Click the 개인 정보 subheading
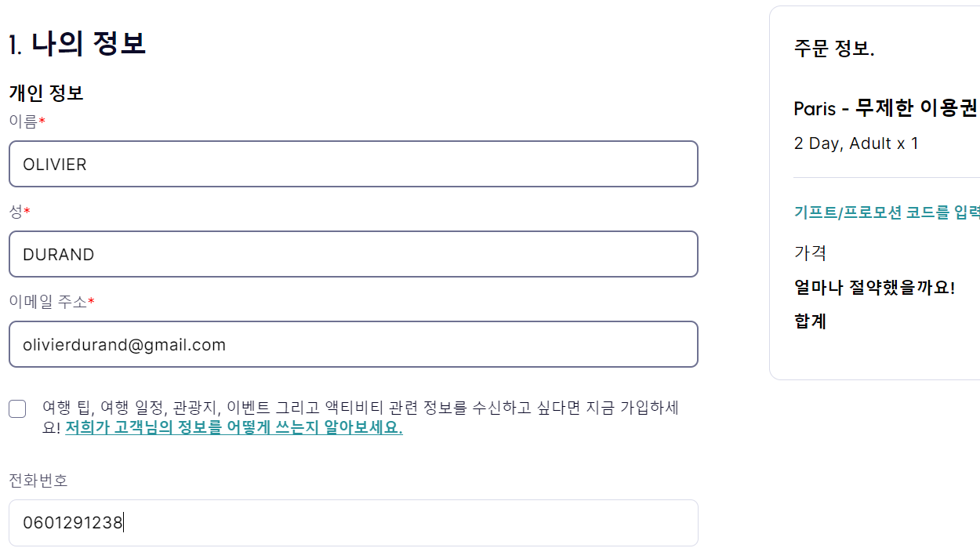 point(46,93)
